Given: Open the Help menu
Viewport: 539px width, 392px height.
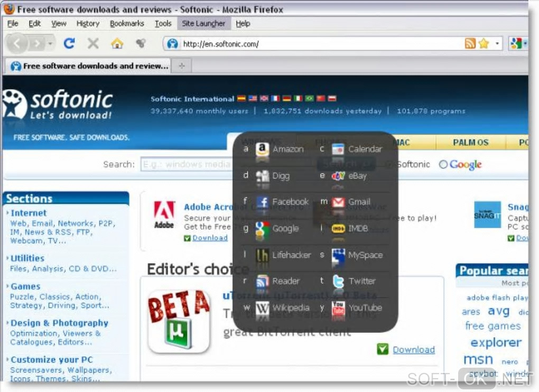Looking at the screenshot, I should tap(243, 23).
